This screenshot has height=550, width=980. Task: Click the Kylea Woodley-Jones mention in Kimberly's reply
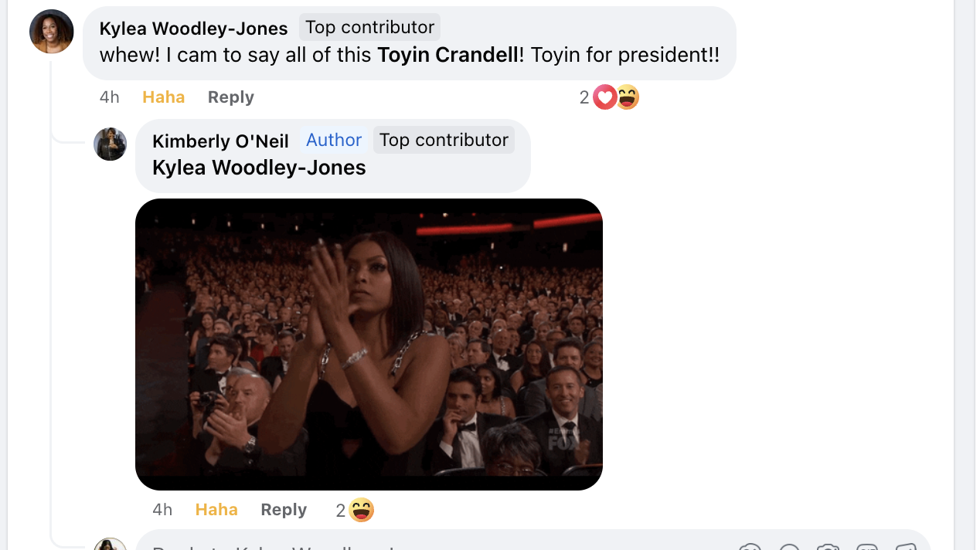pos(259,168)
